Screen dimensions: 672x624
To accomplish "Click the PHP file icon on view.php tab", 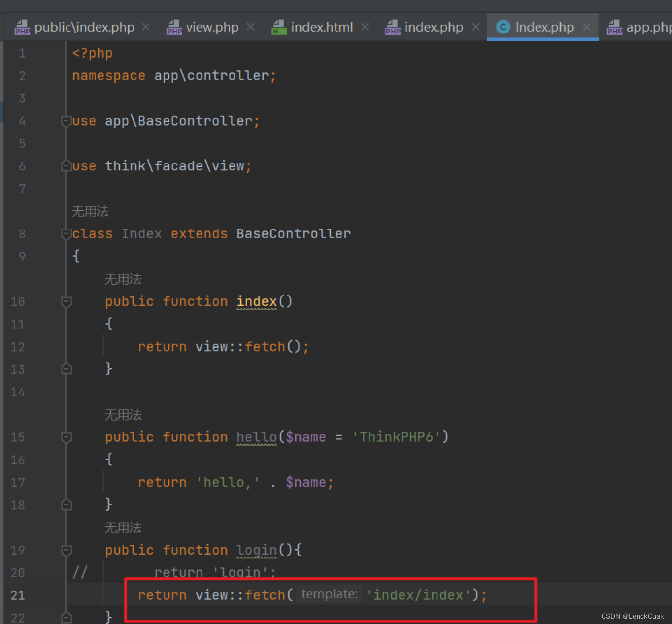I will pyautogui.click(x=174, y=27).
